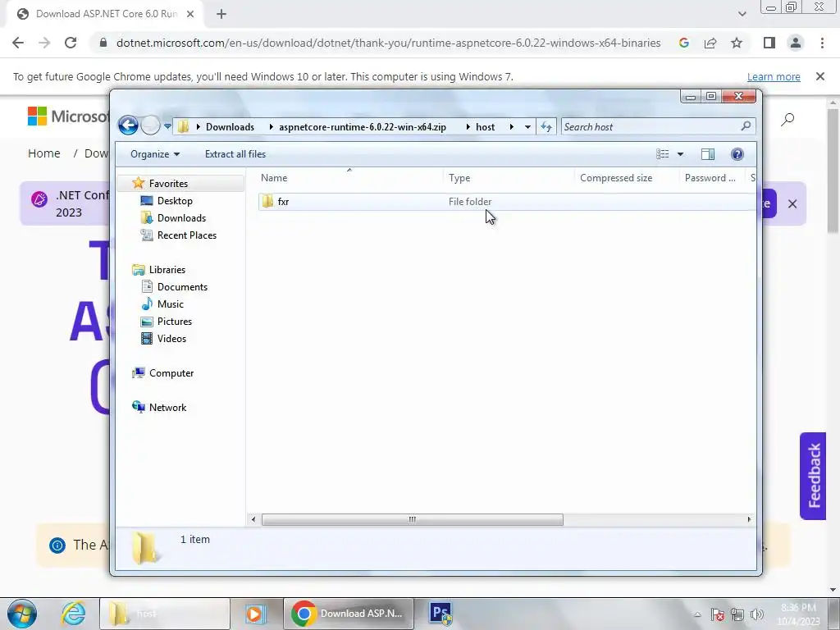840x630 pixels.
Task: Open Pictures library
Action: (174, 322)
